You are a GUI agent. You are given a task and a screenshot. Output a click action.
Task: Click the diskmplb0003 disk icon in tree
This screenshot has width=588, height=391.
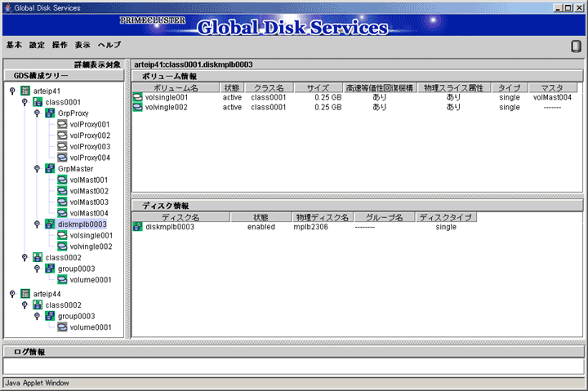50,224
